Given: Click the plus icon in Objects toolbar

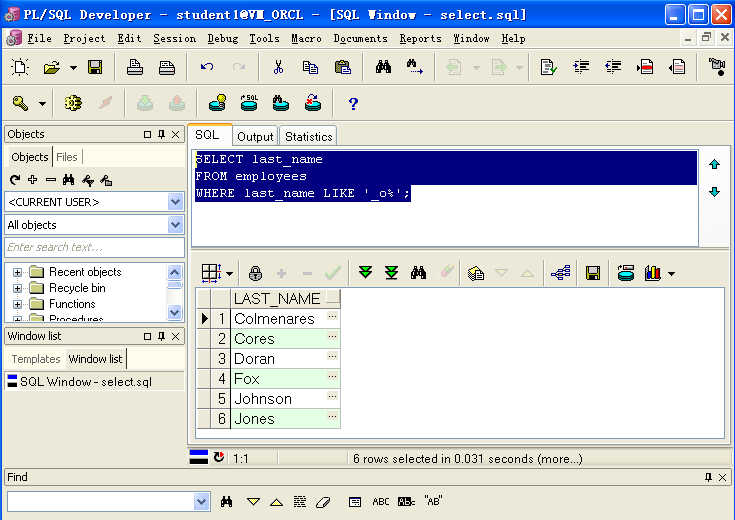Looking at the screenshot, I should 32,179.
